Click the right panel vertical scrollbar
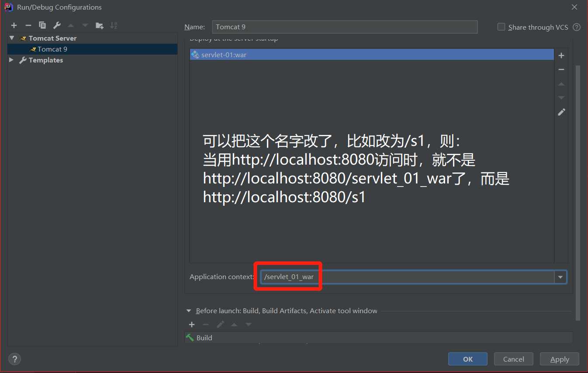588x373 pixels. [x=578, y=192]
